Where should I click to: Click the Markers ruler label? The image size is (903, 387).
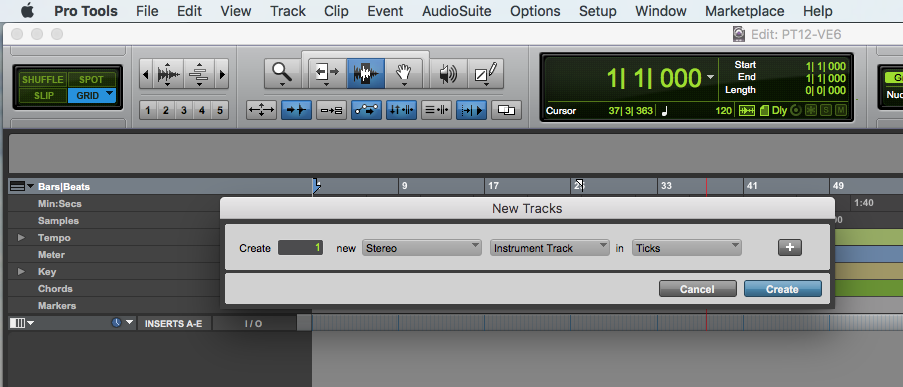click(x=56, y=305)
